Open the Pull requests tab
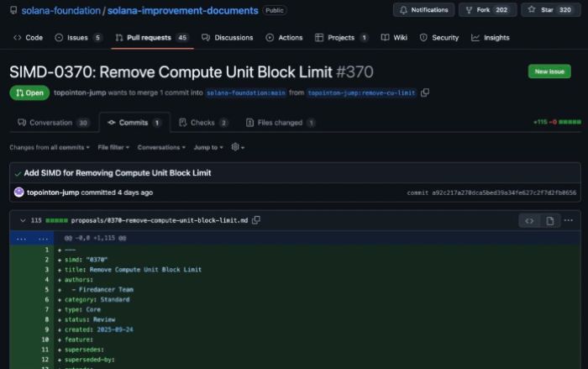Screen dimensions: 588x369 point(152,38)
